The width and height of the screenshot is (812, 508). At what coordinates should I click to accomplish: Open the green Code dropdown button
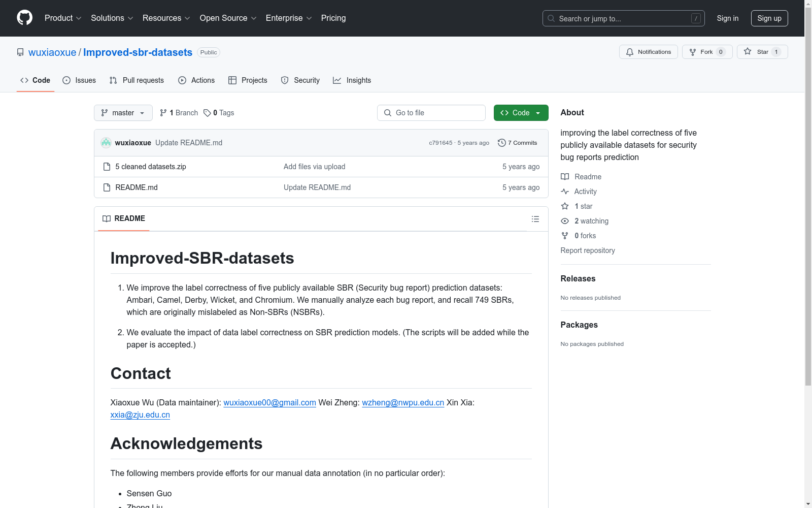tap(521, 113)
